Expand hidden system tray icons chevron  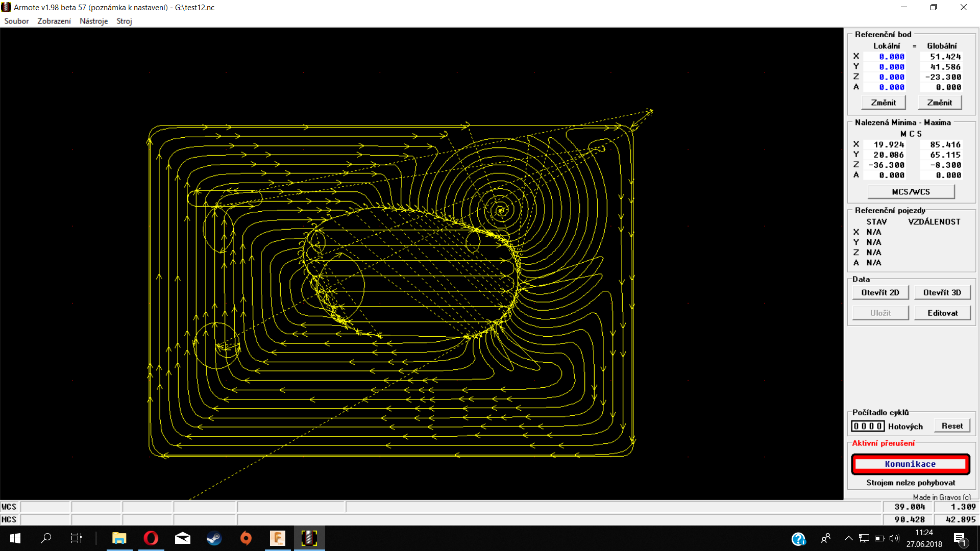pos(848,538)
